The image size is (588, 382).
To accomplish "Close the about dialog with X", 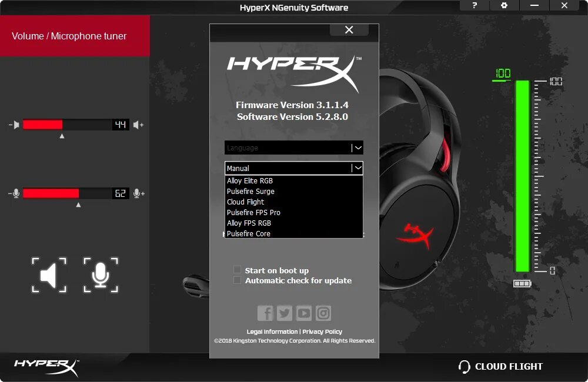I will (x=349, y=30).
